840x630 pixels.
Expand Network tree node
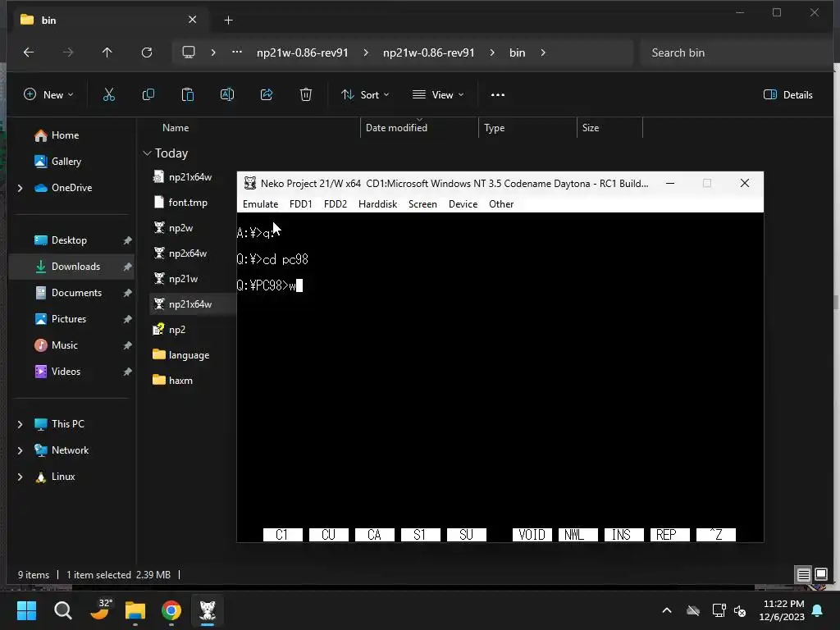21,450
